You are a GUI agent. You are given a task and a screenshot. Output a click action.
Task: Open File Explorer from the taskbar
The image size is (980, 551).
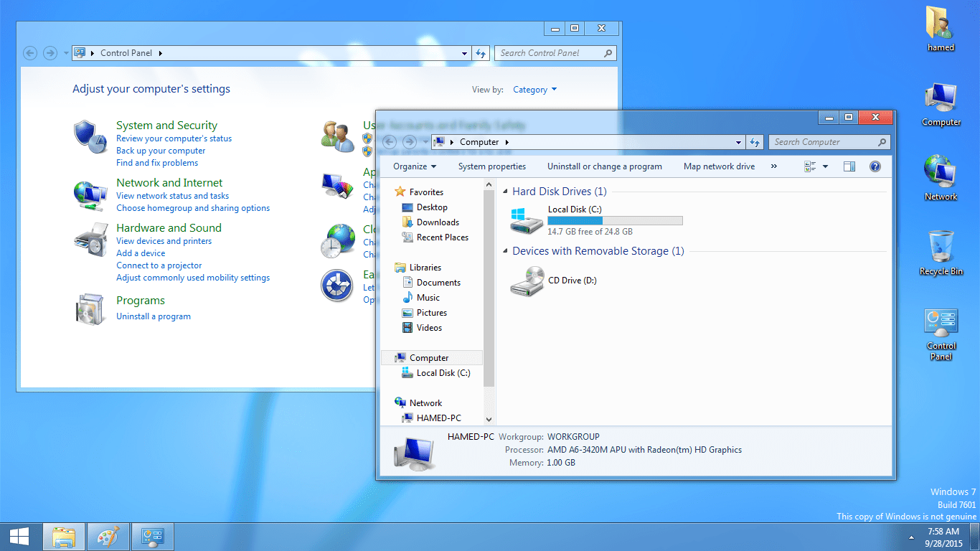(x=65, y=537)
